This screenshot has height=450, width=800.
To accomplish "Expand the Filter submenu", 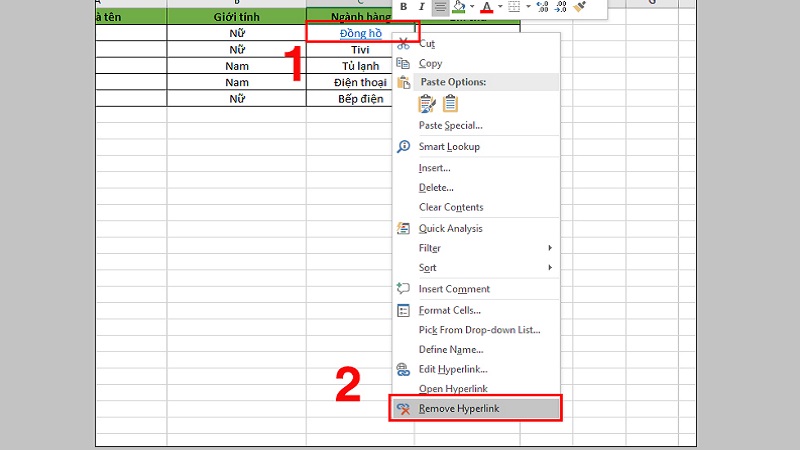I will [x=430, y=248].
